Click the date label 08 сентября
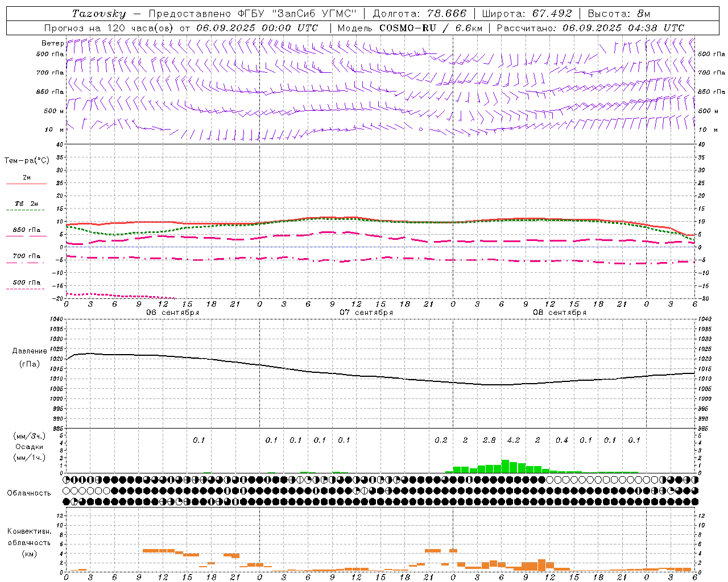Viewport: 728px width, 582px height. pyautogui.click(x=560, y=313)
